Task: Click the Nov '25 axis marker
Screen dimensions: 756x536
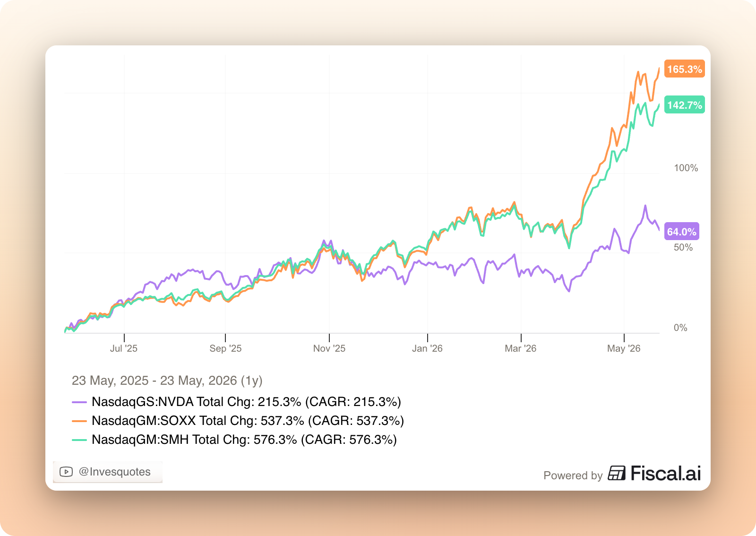Action: point(329,348)
